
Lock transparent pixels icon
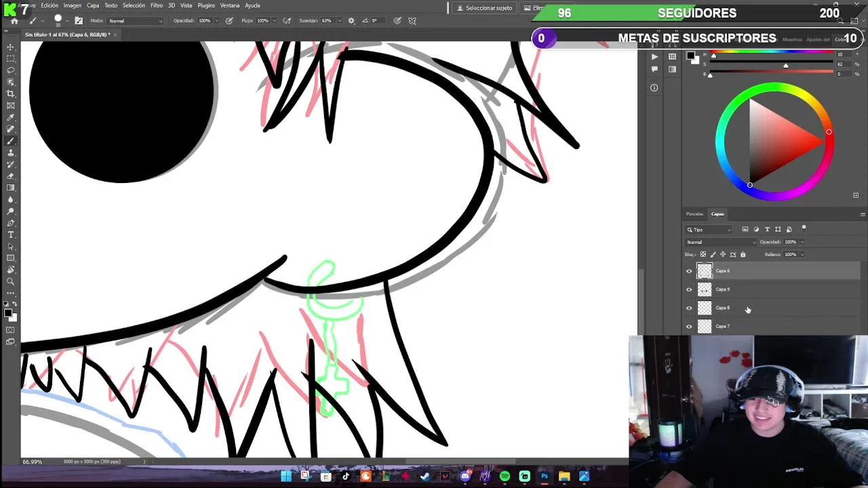pos(703,254)
